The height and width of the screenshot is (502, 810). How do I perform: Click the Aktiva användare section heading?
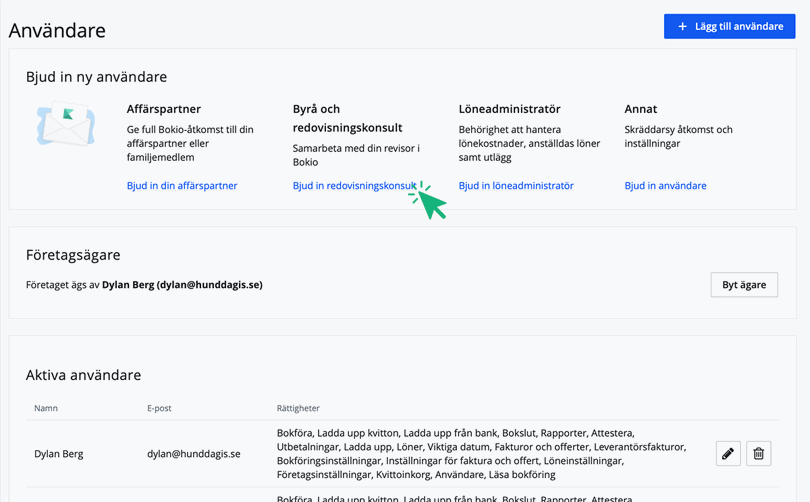click(83, 376)
